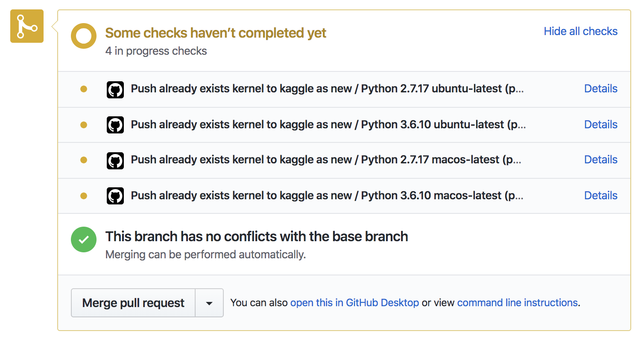The width and height of the screenshot is (644, 337).
Task: Collapse checks with Hide all checks
Action: click(x=580, y=31)
